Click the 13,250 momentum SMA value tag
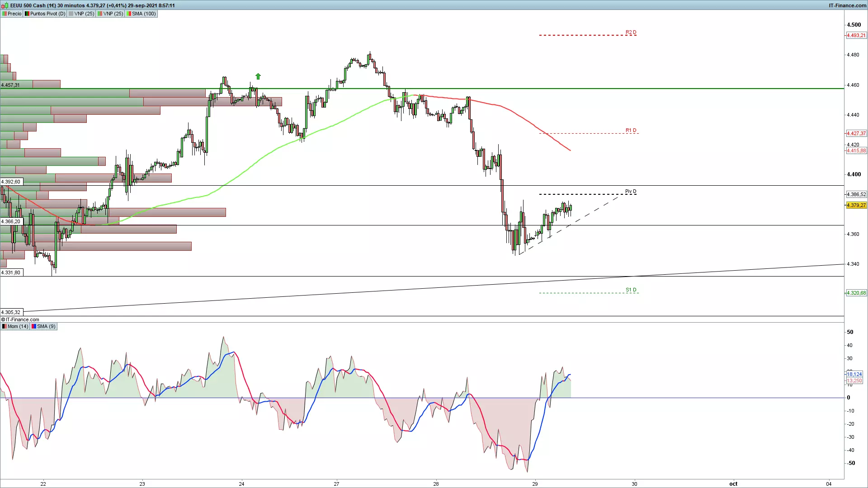Image resolution: width=868 pixels, height=488 pixels. pos(854,381)
